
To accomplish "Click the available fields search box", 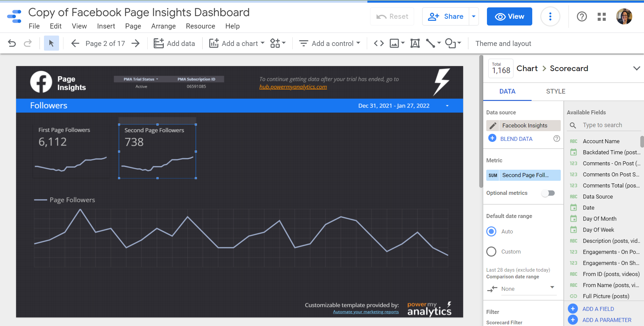I will tap(607, 125).
